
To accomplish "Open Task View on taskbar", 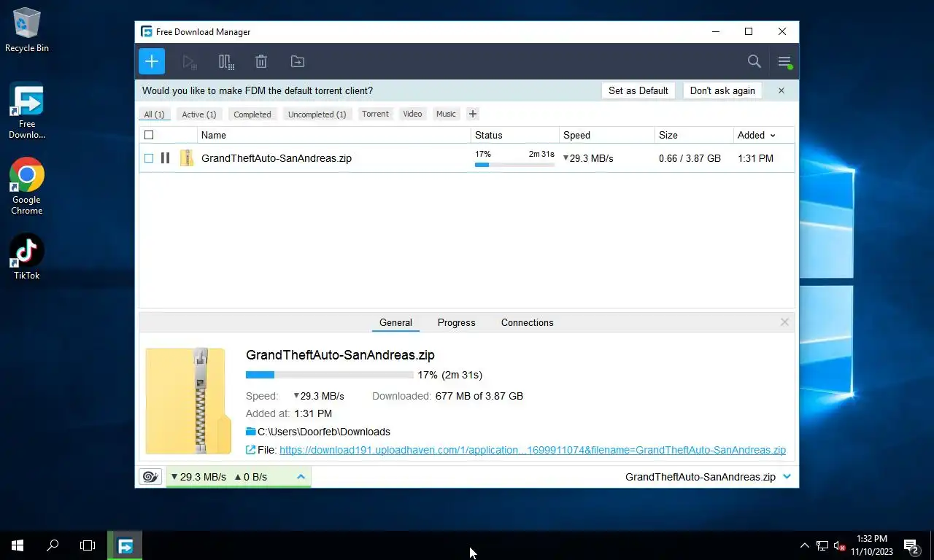I will pyautogui.click(x=88, y=545).
